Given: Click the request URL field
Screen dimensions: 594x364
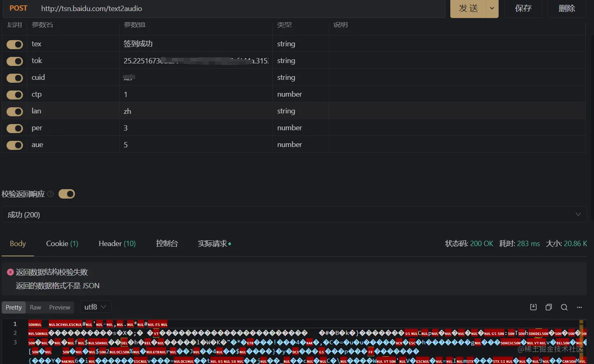Looking at the screenshot, I should (x=240, y=8).
